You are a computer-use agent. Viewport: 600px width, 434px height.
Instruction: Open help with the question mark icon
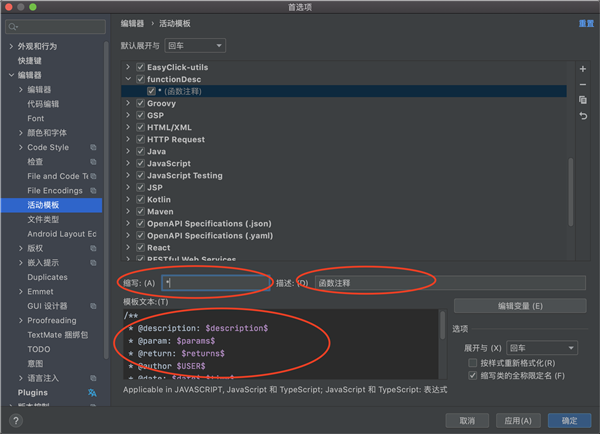pyautogui.click(x=17, y=421)
